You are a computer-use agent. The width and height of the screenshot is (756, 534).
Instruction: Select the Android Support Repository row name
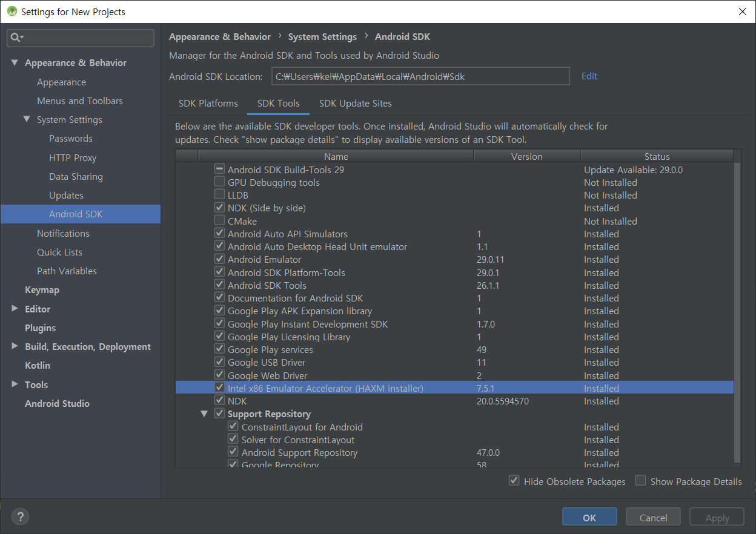299,452
